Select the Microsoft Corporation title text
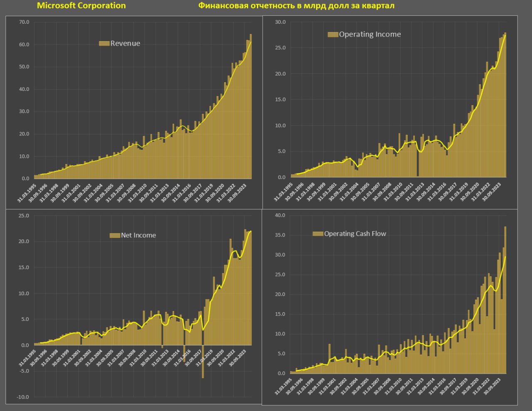Screen dimensions: 532x411 (x=81, y=5)
